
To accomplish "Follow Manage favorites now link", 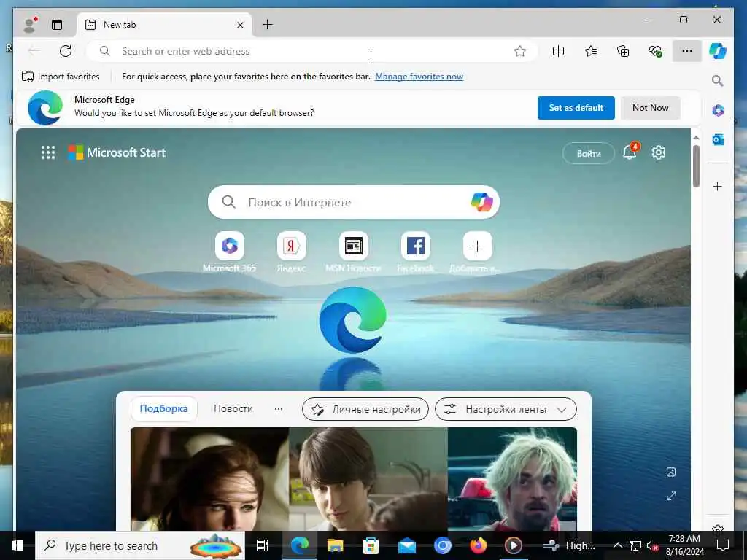I will tap(419, 76).
